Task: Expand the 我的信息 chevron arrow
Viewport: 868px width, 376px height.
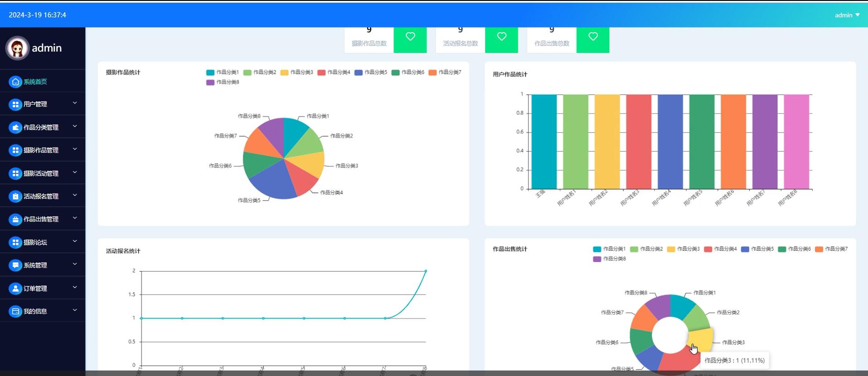Action: pyautogui.click(x=75, y=310)
